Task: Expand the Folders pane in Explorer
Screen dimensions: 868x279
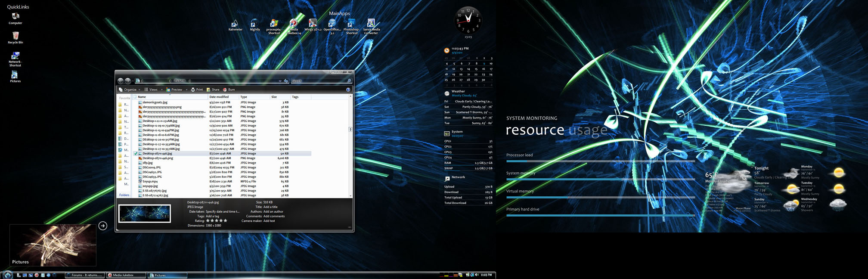Action: tap(124, 195)
